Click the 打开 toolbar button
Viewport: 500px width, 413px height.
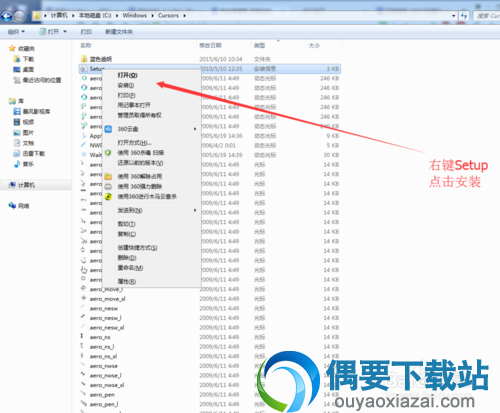coord(50,32)
